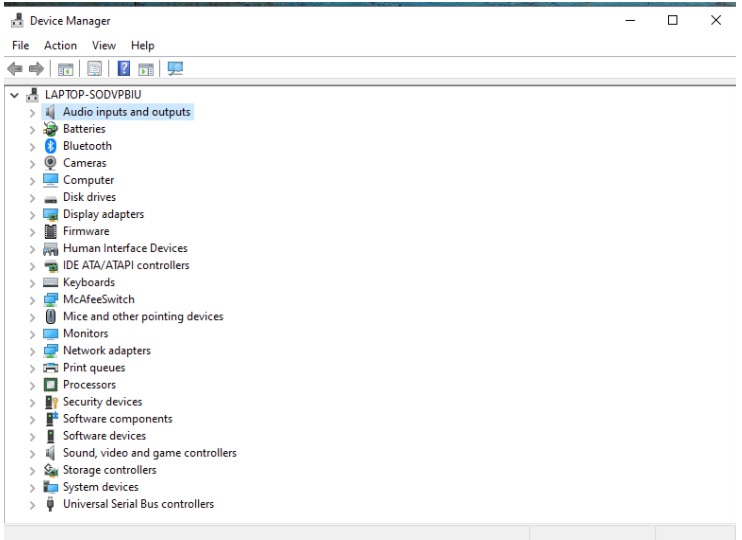Click the Display adapters icon
This screenshot has width=742, height=540.
[50, 214]
